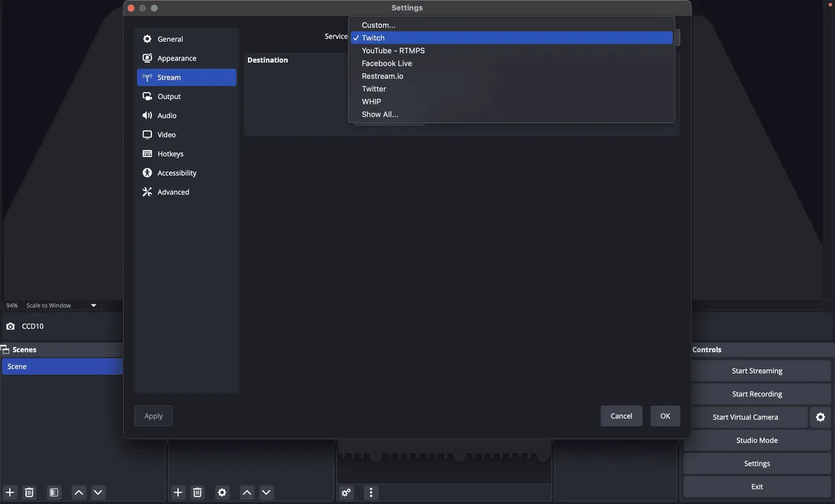Click Show All... to list every service
The height and width of the screenshot is (504, 835).
click(511, 114)
